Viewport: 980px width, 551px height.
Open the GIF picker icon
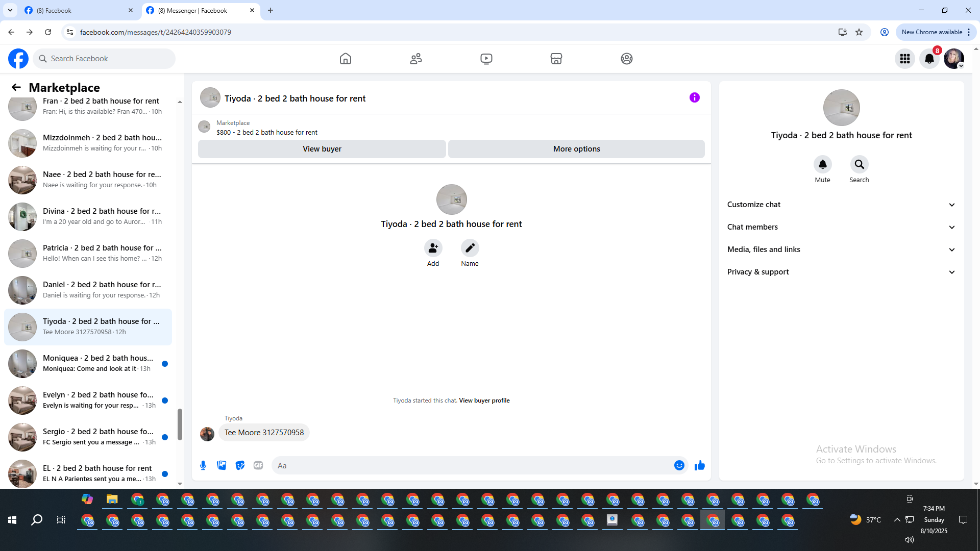pos(258,465)
